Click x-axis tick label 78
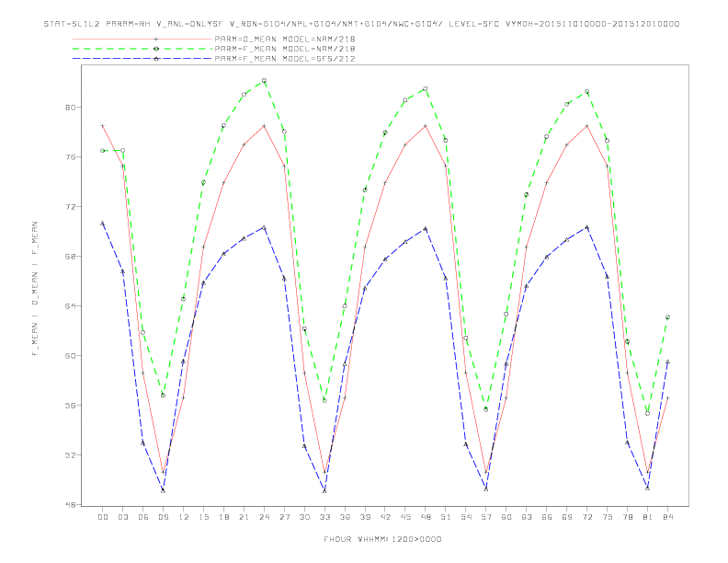The width and height of the screenshot is (728, 563). click(628, 517)
